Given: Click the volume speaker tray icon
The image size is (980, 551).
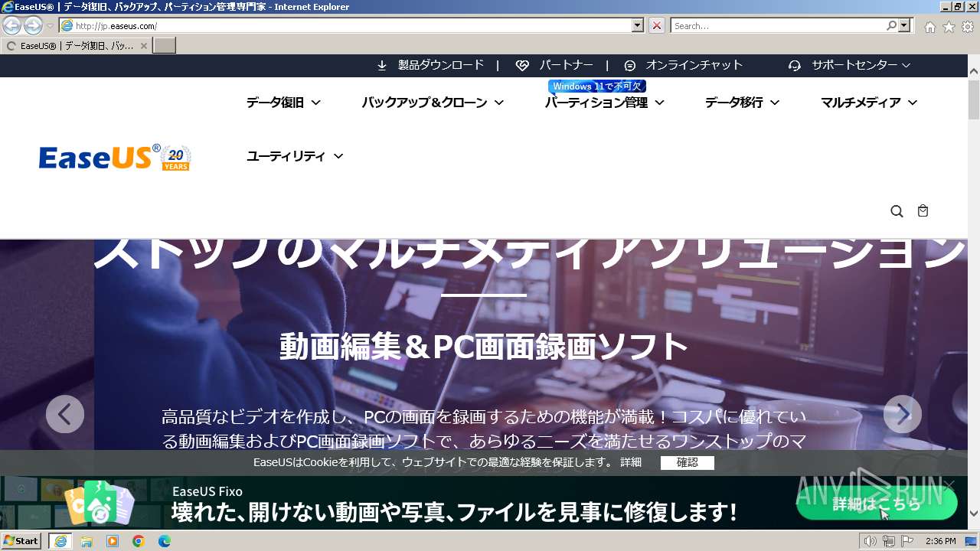Looking at the screenshot, I should point(870,541).
